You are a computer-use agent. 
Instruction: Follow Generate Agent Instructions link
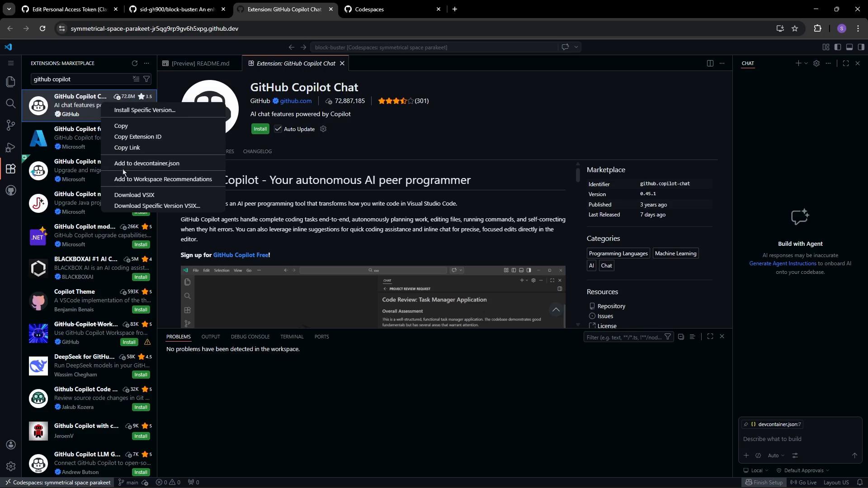(x=783, y=263)
